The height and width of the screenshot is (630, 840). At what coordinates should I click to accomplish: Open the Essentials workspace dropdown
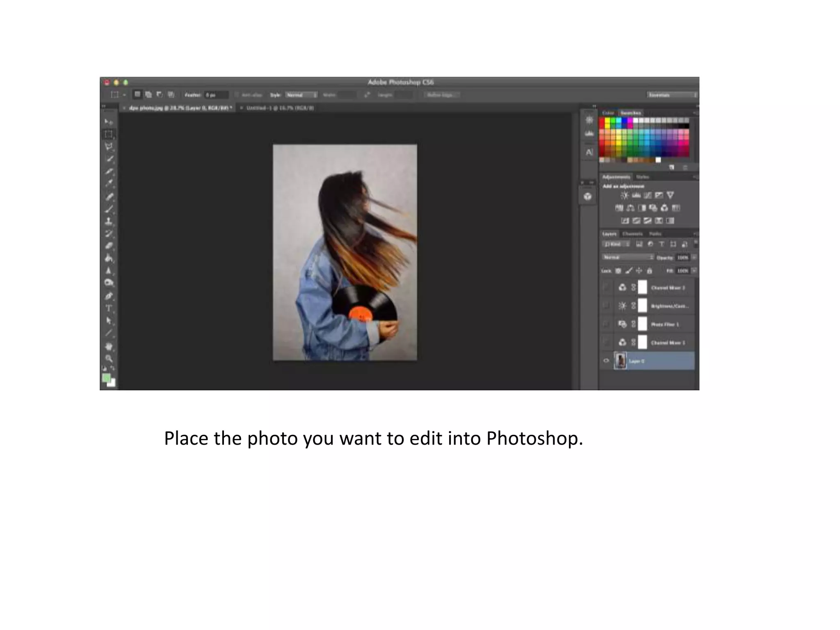[x=672, y=95]
